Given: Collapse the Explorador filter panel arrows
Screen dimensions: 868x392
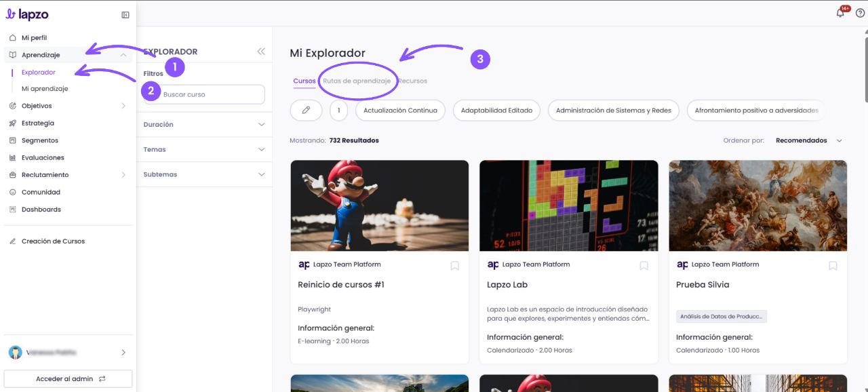Looking at the screenshot, I should point(261,52).
